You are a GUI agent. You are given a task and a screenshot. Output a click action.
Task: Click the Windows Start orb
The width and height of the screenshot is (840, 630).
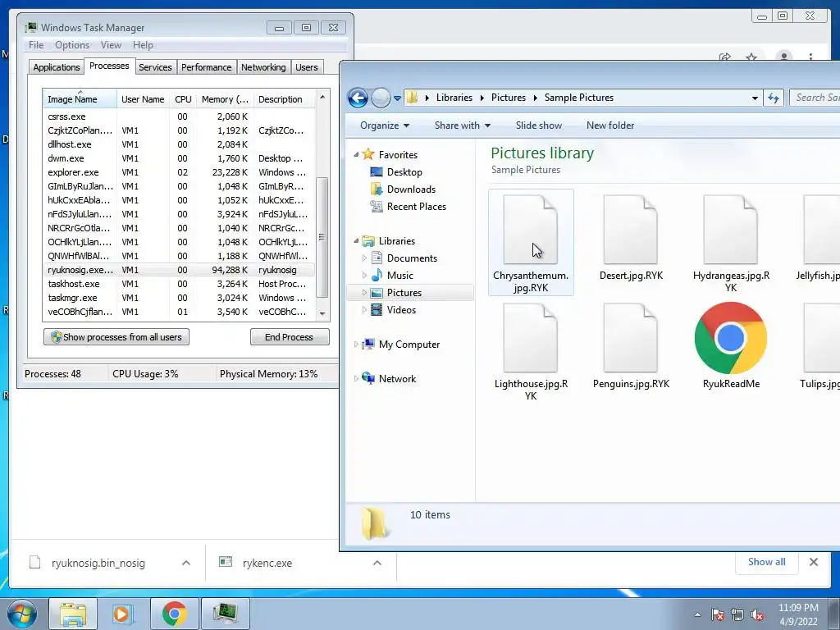click(x=22, y=614)
